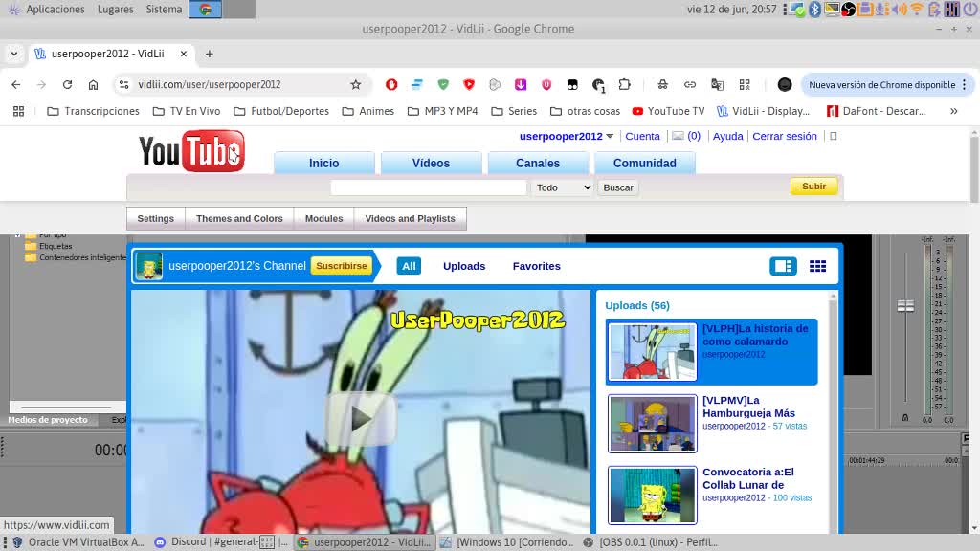Open the OBS tray icon
The height and width of the screenshot is (551, 980).
click(x=848, y=9)
